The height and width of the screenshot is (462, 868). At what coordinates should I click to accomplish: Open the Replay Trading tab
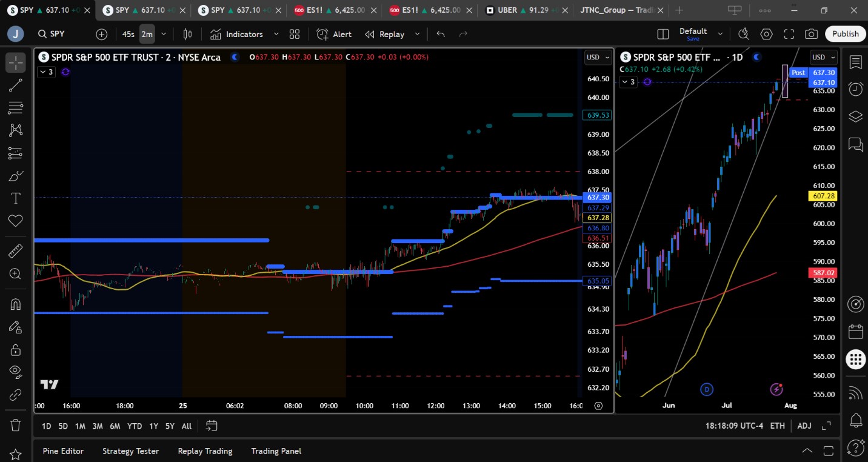[205, 451]
